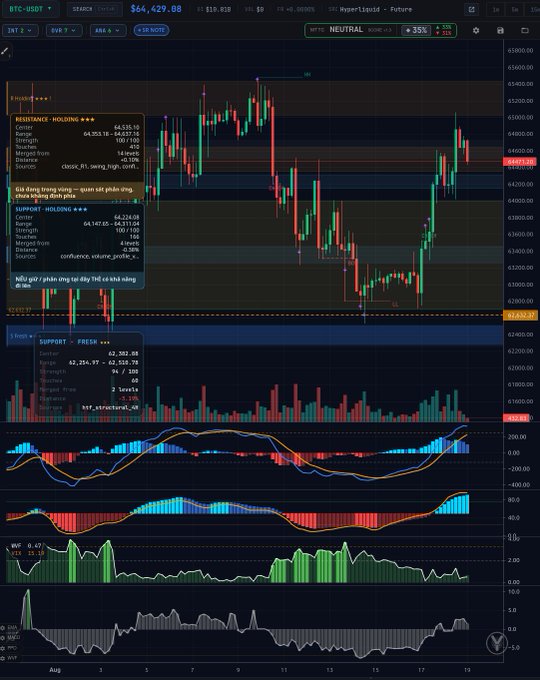Click the VIX 15.10 indicator legend
The width and height of the screenshot is (540, 680).
pyautogui.click(x=28, y=553)
